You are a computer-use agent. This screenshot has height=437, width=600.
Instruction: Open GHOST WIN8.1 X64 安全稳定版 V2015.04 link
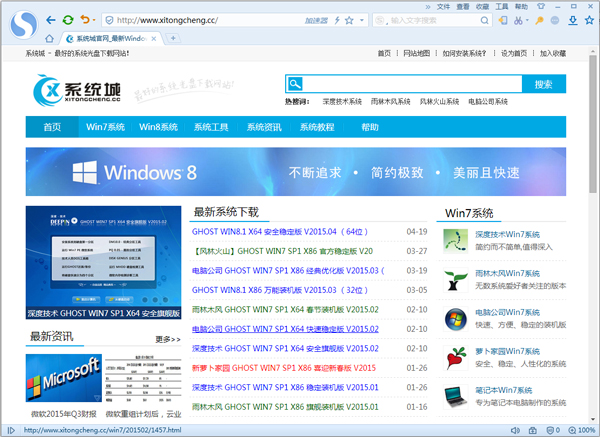[x=280, y=232]
